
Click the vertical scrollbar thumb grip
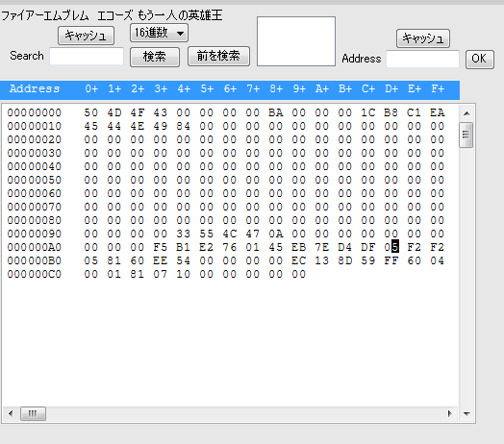[466, 135]
